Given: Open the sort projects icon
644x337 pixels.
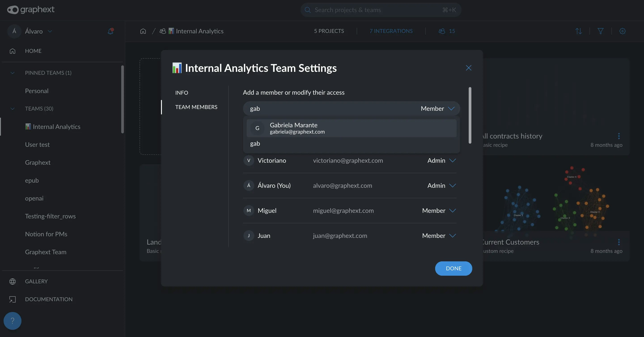Looking at the screenshot, I should tap(578, 31).
